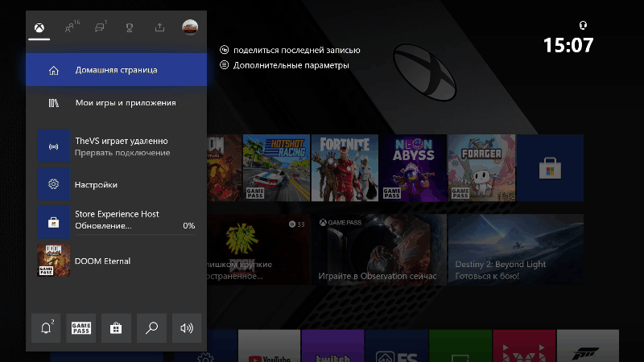Open the DOOM promo tile with 33
Viewport: 644px width, 362px height.
tap(258, 249)
